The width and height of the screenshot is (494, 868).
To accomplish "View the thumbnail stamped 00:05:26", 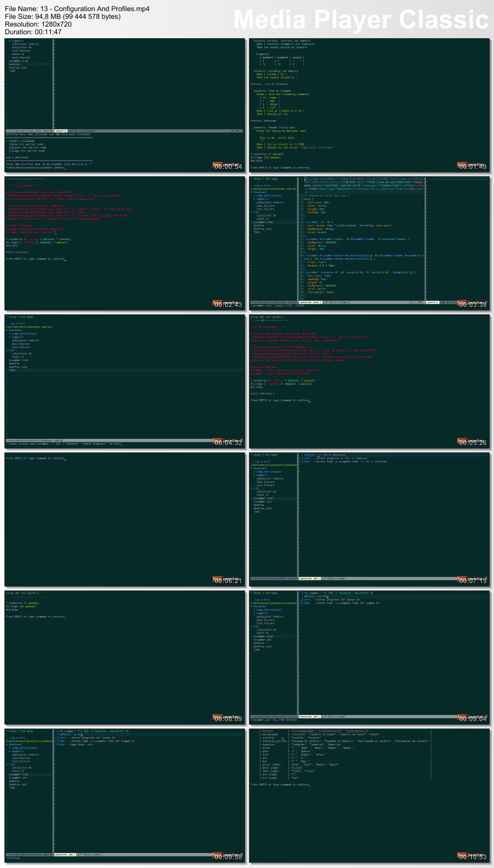I will click(370, 380).
